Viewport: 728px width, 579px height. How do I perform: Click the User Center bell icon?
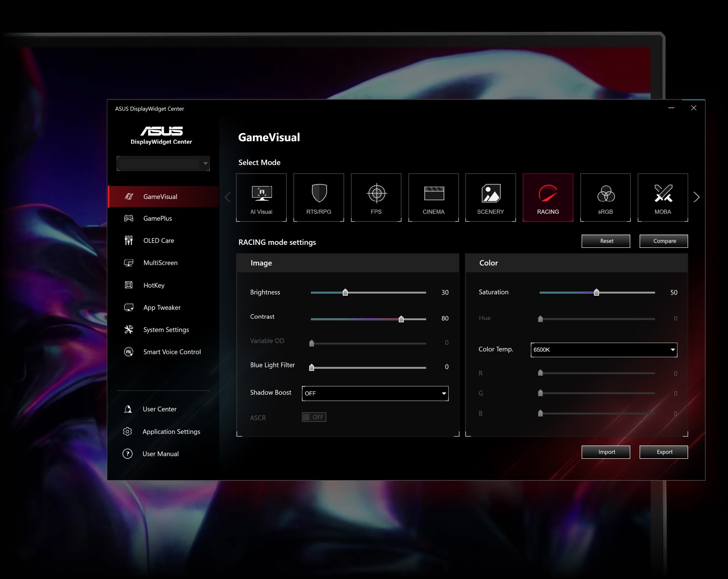tap(128, 409)
